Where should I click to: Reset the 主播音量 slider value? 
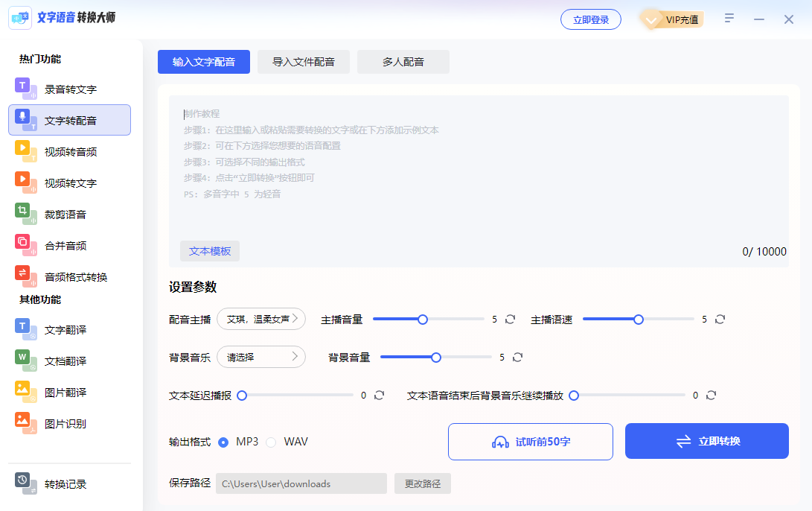pyautogui.click(x=510, y=319)
